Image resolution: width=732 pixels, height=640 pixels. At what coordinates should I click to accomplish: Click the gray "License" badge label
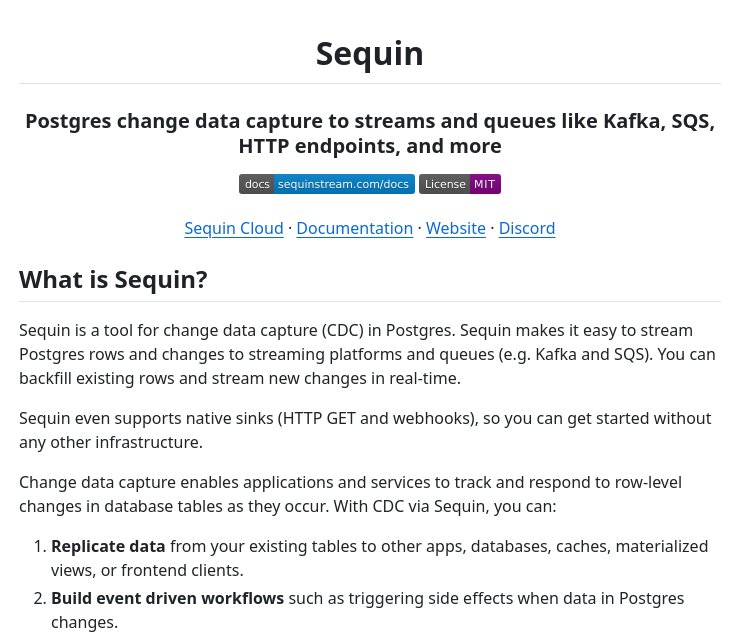point(445,184)
